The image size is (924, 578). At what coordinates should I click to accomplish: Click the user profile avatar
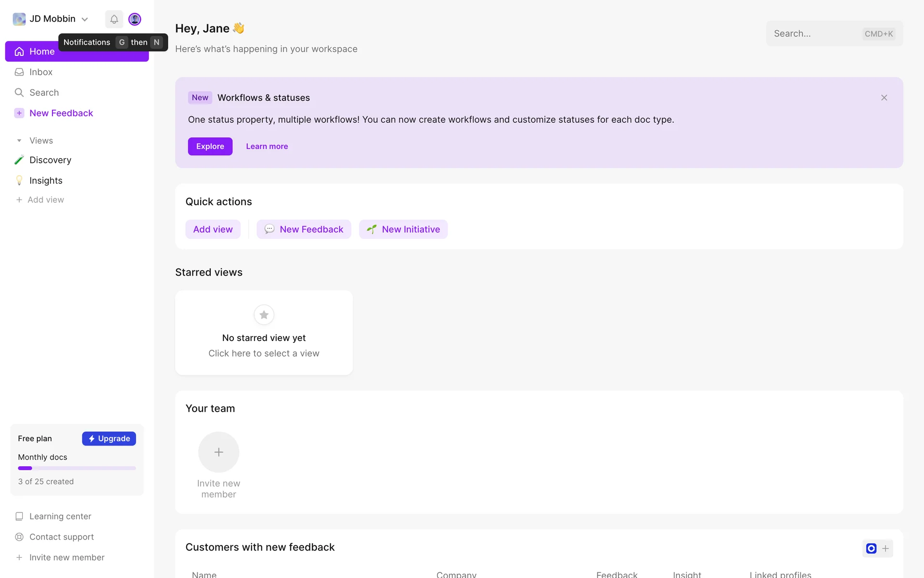[135, 19]
